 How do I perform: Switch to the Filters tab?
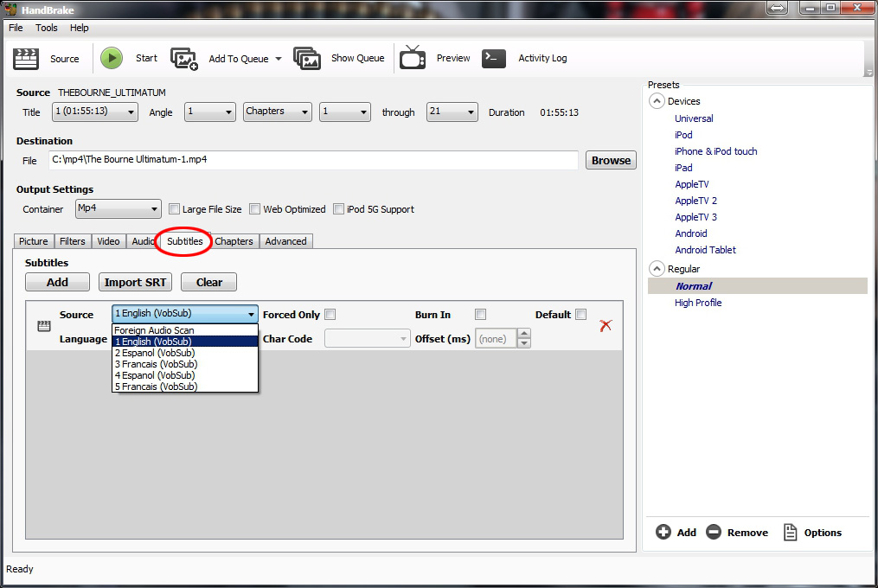[x=73, y=241]
